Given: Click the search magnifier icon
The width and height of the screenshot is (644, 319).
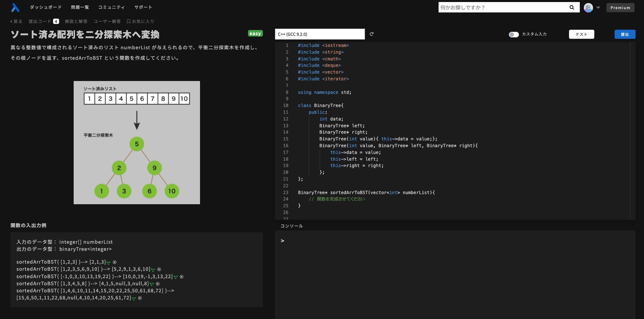Looking at the screenshot, I should (572, 7).
